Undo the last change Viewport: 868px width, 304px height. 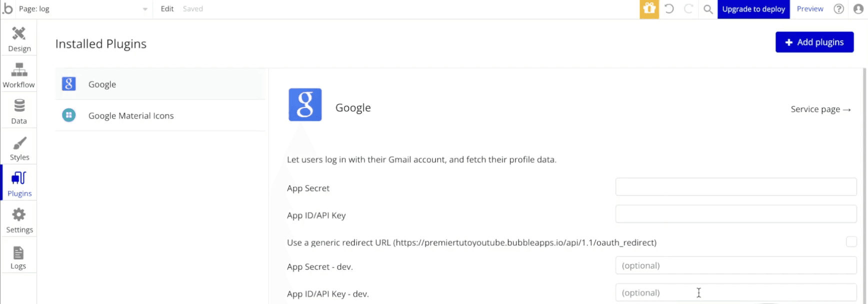[669, 8]
